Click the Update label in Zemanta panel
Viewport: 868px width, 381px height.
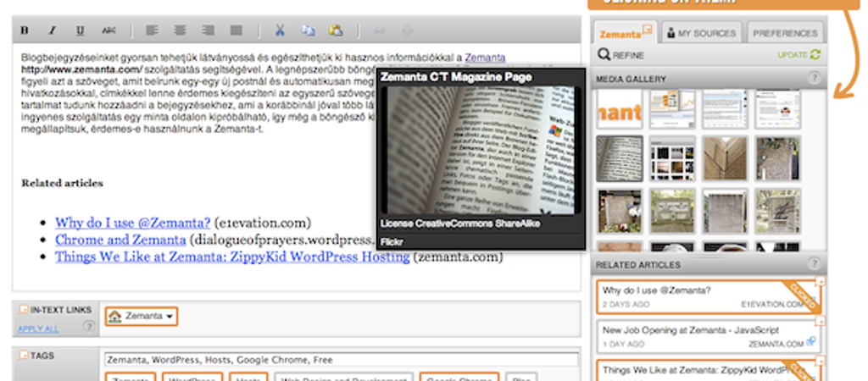[x=793, y=55]
